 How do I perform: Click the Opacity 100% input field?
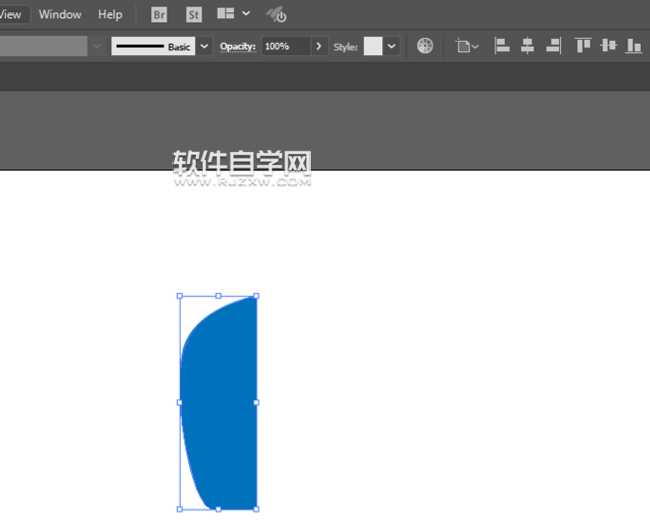(285, 46)
